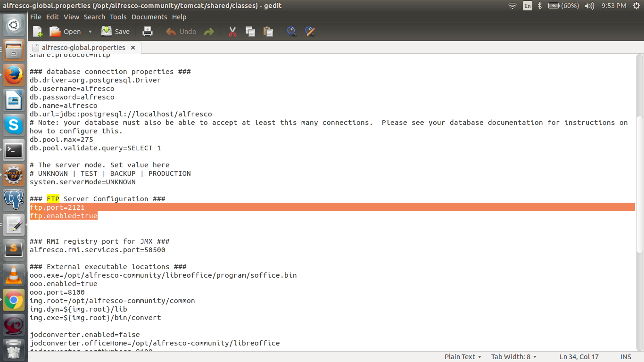644x362 pixels.
Task: Toggle the INS insert mode indicator
Action: [x=626, y=357]
